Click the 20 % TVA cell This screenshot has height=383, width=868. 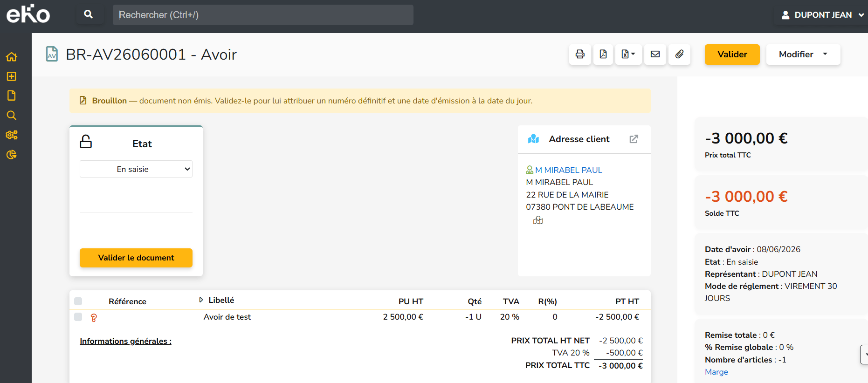(x=510, y=317)
